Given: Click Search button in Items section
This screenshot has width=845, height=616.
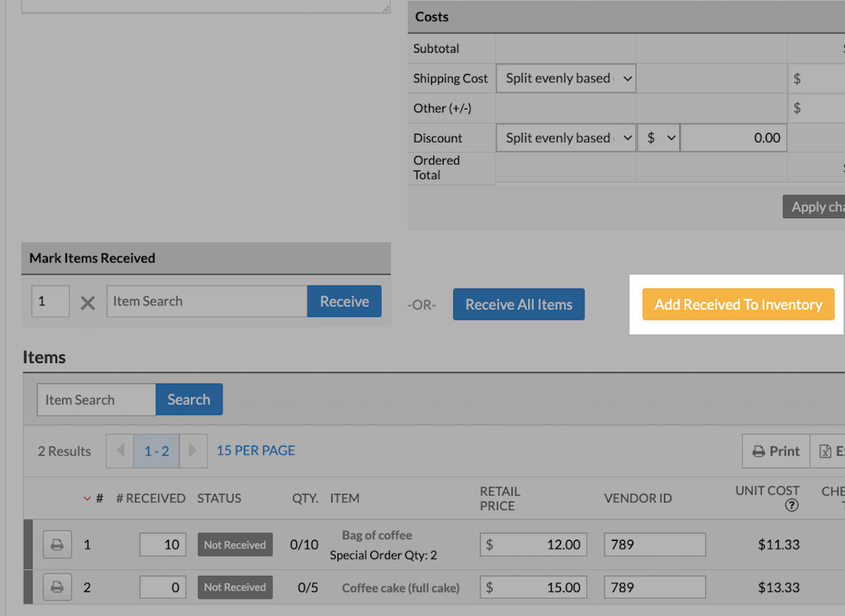Looking at the screenshot, I should coord(188,400).
